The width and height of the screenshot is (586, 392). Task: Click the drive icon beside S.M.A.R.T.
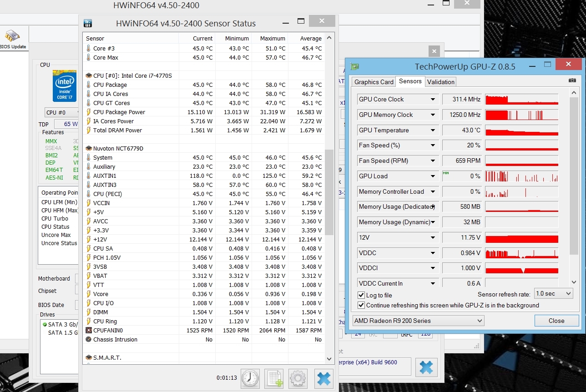[x=88, y=357]
